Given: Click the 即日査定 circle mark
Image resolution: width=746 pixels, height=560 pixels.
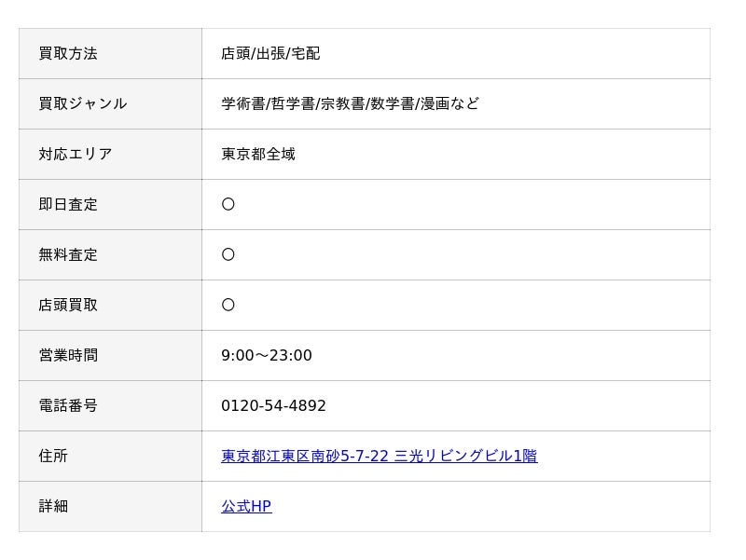Looking at the screenshot, I should pyautogui.click(x=228, y=204).
